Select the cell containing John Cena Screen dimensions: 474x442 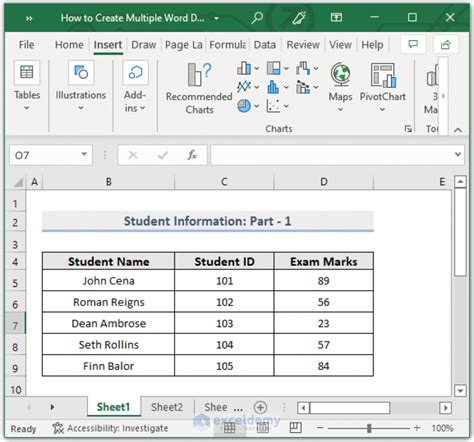(108, 281)
